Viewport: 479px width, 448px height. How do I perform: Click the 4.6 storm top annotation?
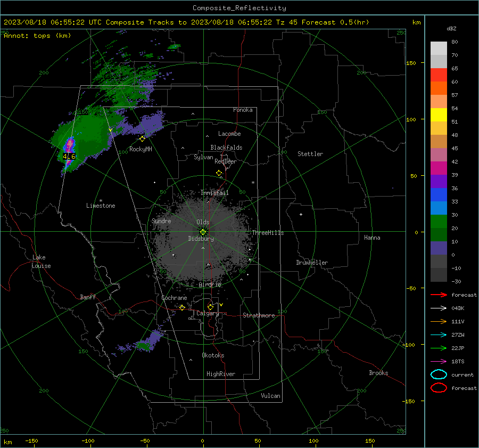point(69,157)
